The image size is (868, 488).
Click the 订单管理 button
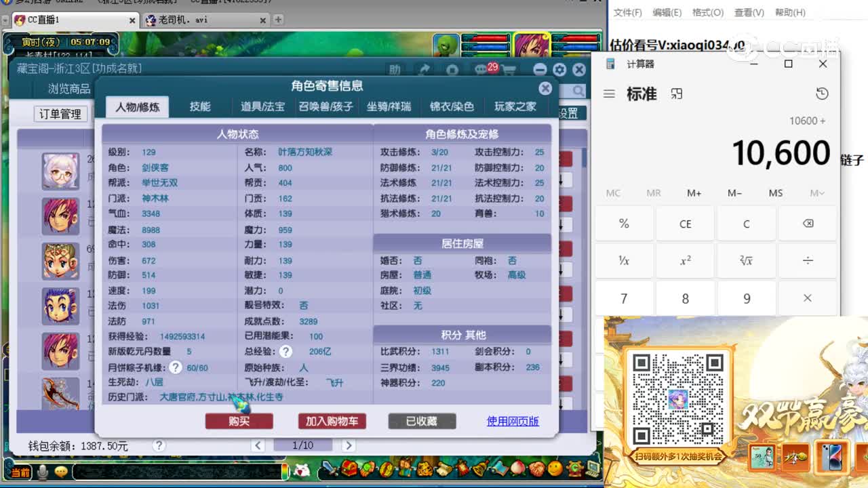click(x=60, y=115)
